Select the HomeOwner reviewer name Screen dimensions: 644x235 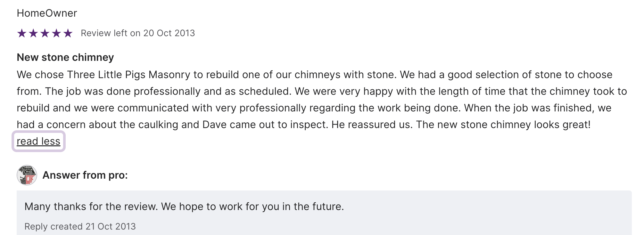point(47,13)
